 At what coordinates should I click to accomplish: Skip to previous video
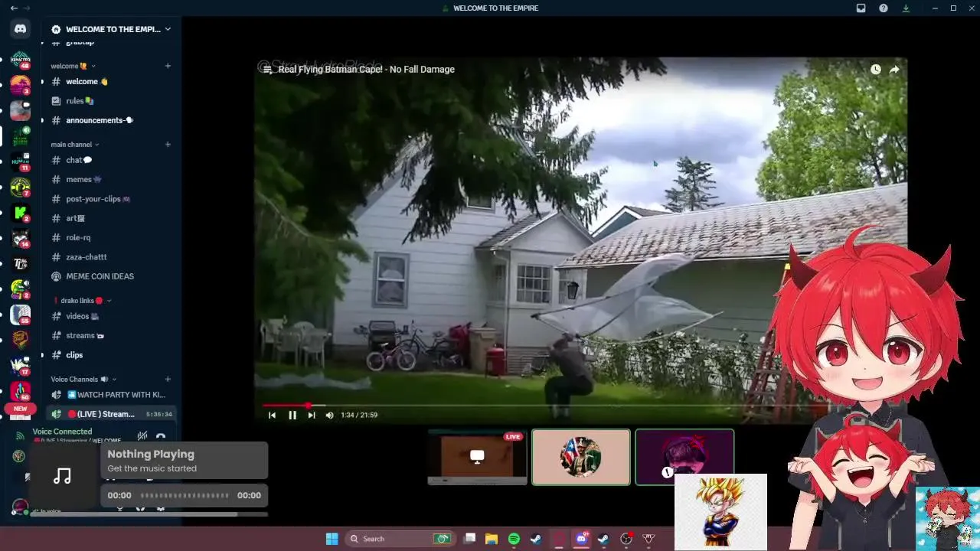pyautogui.click(x=272, y=415)
